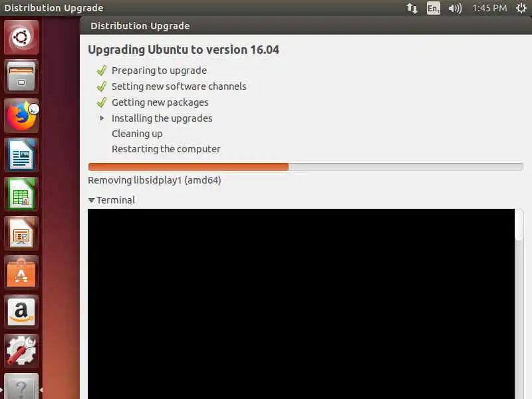Open LibreOffice Impress presentation icon
This screenshot has width=532, height=399.
click(x=21, y=234)
